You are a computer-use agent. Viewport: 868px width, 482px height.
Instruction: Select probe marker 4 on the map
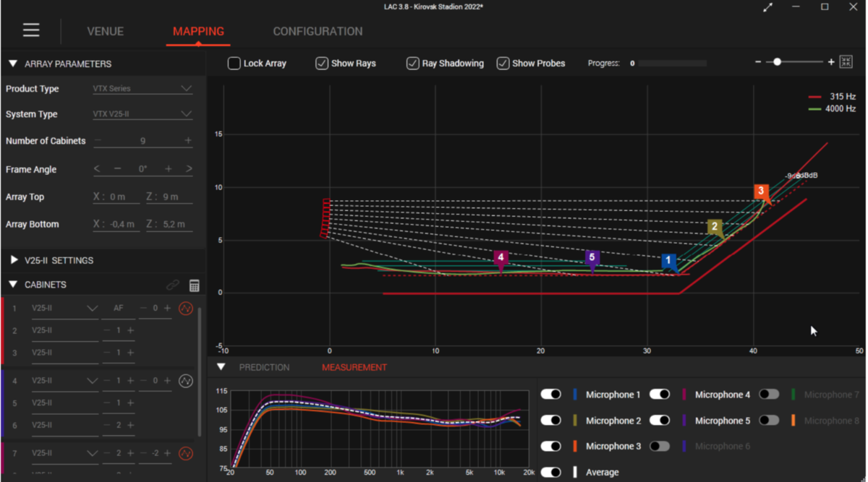coord(501,259)
